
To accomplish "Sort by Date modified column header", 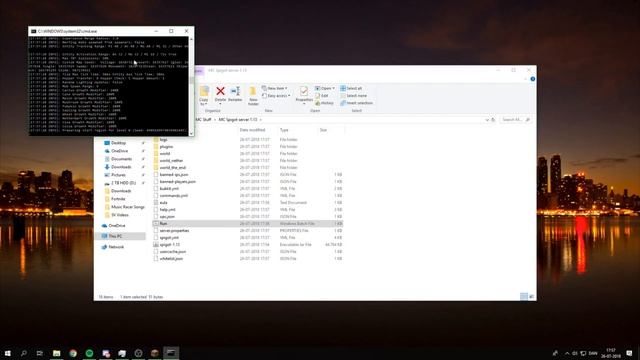I will [252, 130].
